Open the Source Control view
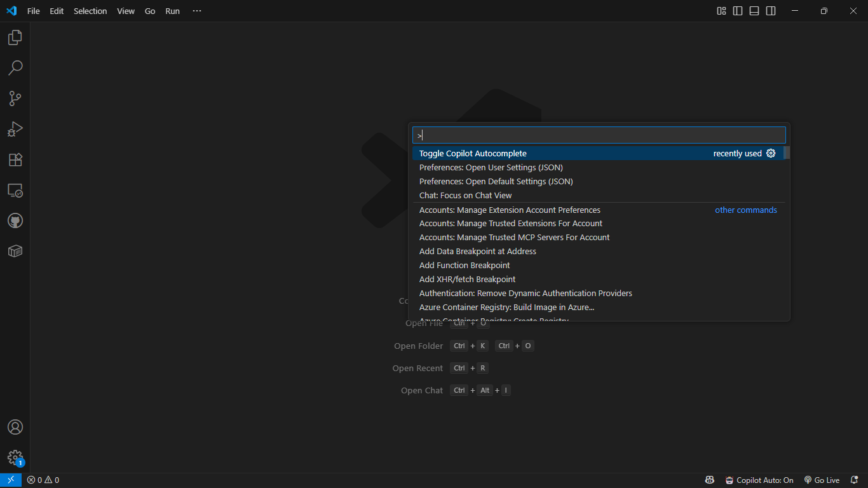 (x=15, y=98)
